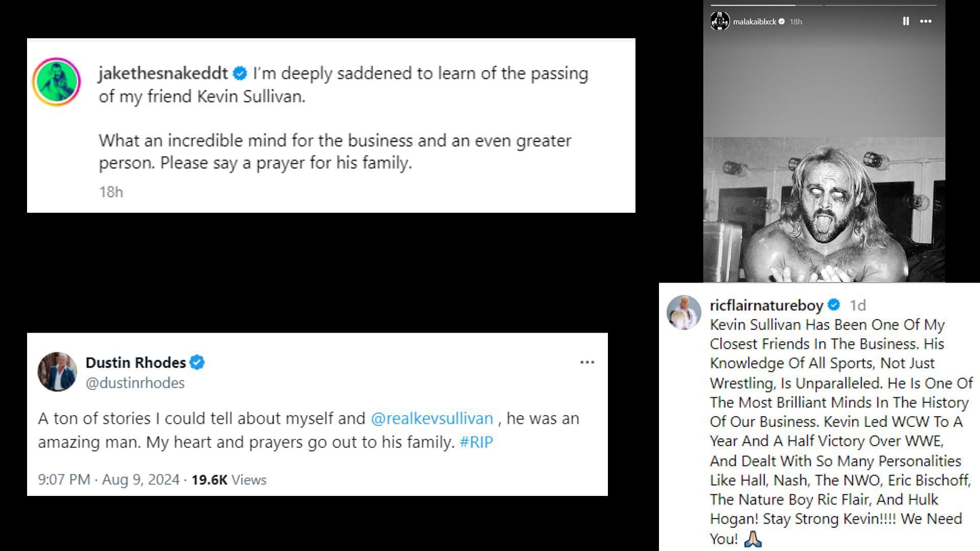The width and height of the screenshot is (980, 551).
Task: Click Dustin Rhodes profile picture
Action: 57,371
